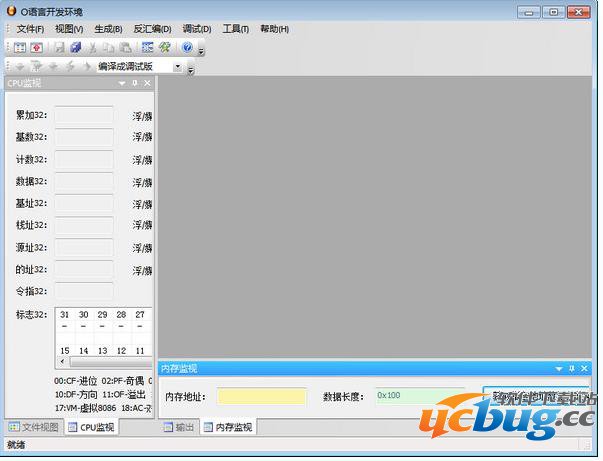Open the 调试(D) menu
Viewport: 603px width, 461px height.
click(x=196, y=29)
